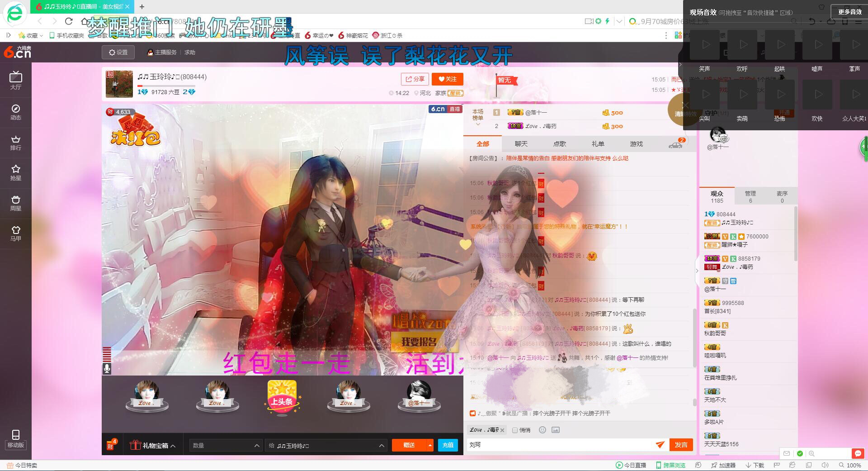Click the 求助 help link

pyautogui.click(x=190, y=52)
